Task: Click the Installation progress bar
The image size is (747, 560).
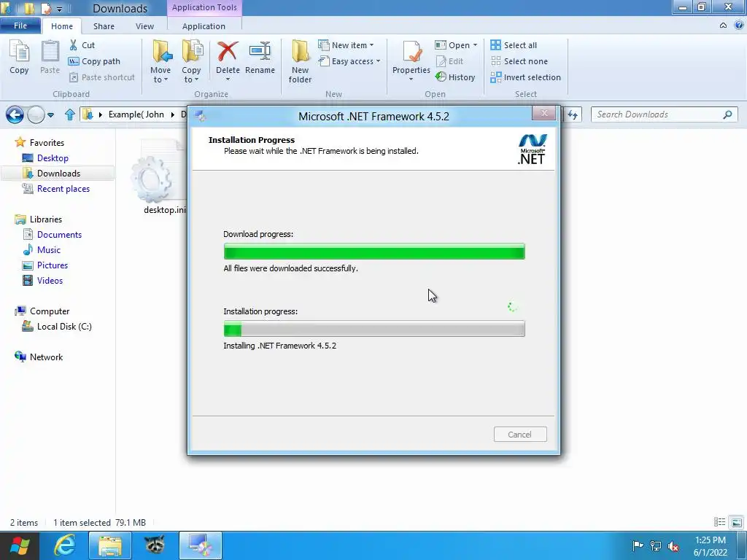Action: coord(374,329)
